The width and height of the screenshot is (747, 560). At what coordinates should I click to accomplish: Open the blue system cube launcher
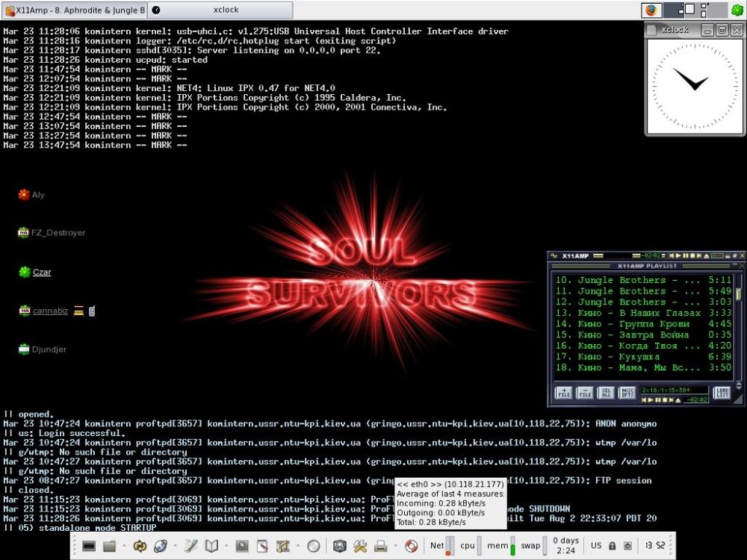point(339,546)
